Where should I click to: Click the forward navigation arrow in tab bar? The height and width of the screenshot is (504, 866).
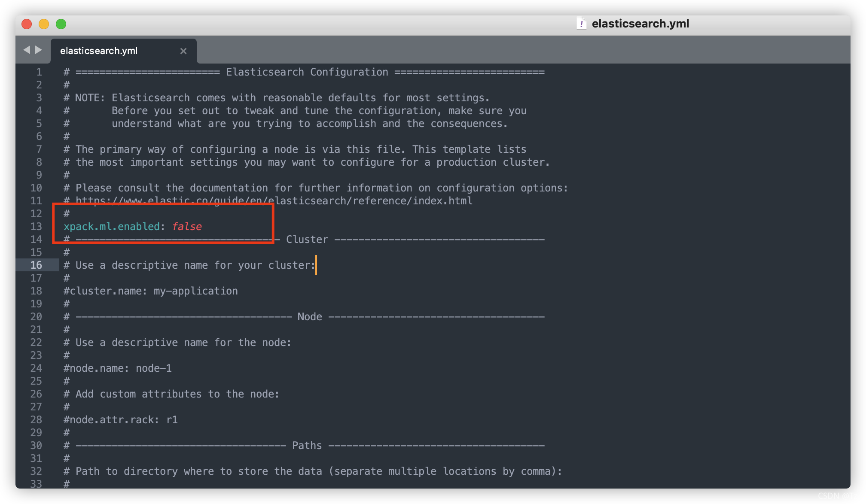click(x=39, y=50)
